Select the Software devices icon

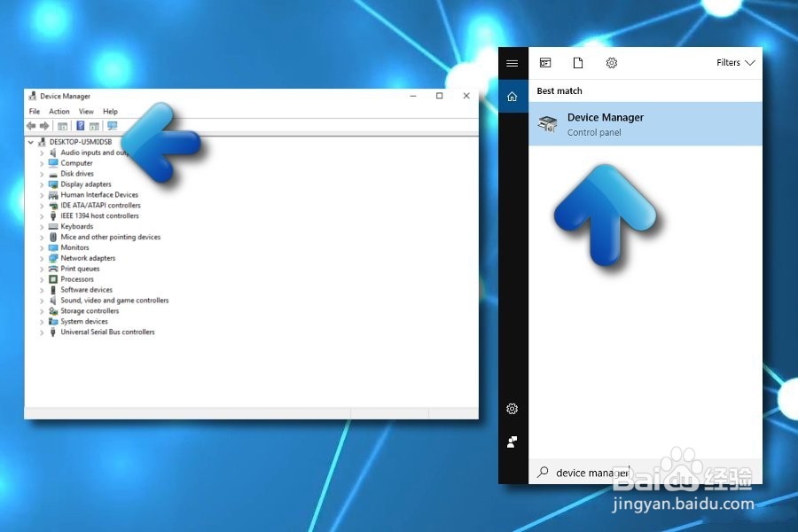coord(53,290)
